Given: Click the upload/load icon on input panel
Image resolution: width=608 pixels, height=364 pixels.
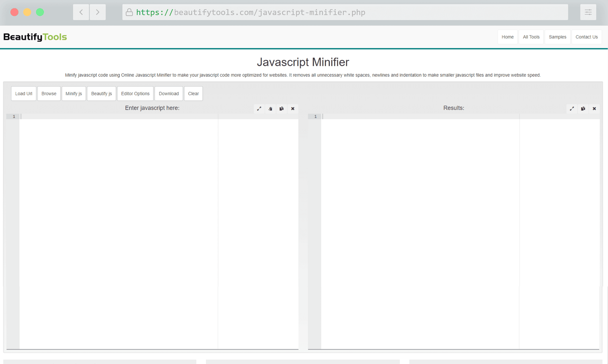Looking at the screenshot, I should (x=271, y=109).
